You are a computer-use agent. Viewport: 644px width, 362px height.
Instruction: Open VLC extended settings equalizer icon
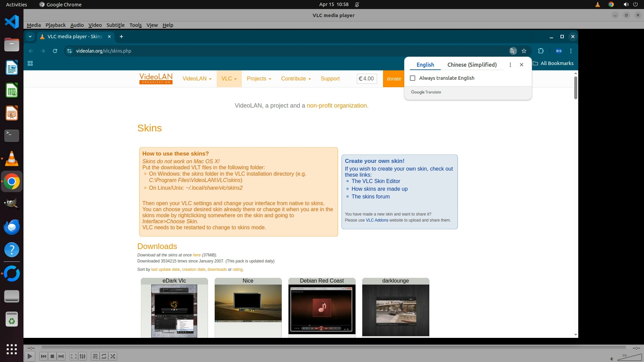[83, 356]
